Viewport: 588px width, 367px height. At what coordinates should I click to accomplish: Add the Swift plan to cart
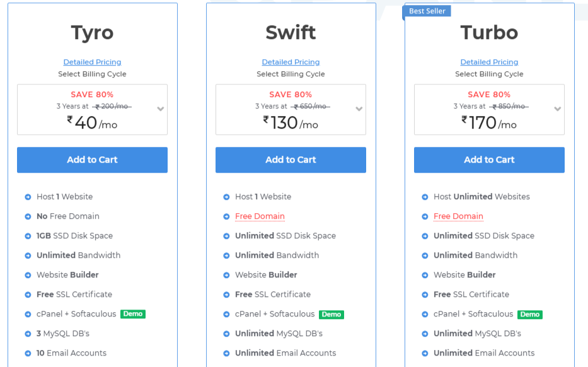coord(291,160)
